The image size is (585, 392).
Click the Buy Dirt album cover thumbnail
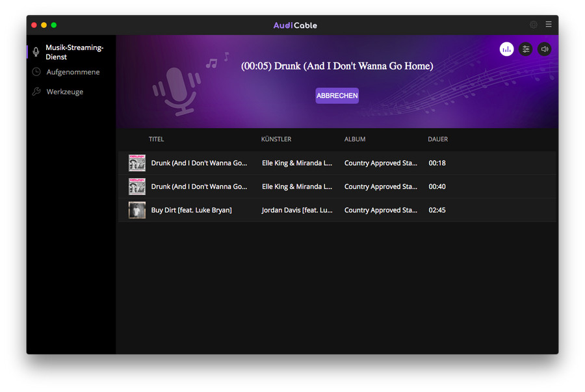[137, 210]
